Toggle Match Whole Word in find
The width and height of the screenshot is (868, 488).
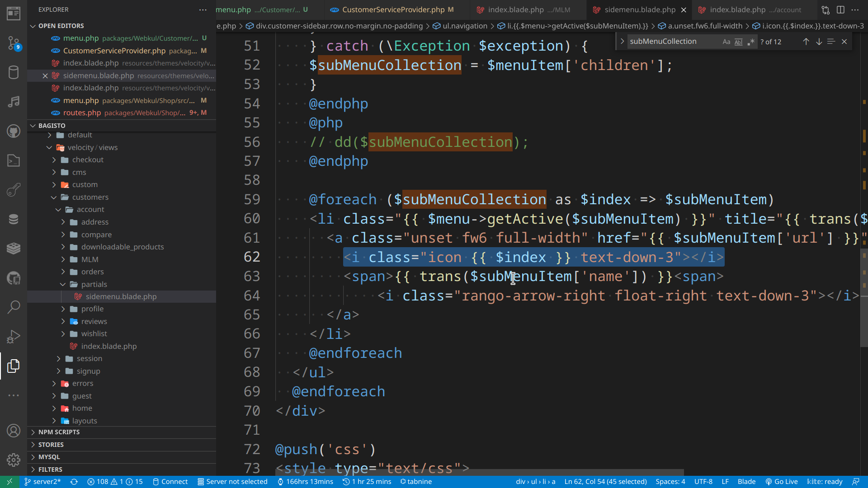click(x=738, y=42)
